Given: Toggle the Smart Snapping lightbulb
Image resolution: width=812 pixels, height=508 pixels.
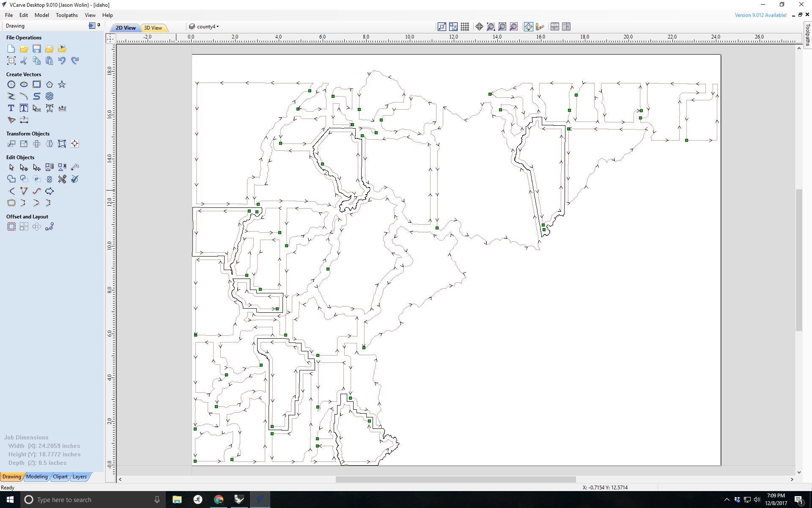Looking at the screenshot, I should pos(528,27).
